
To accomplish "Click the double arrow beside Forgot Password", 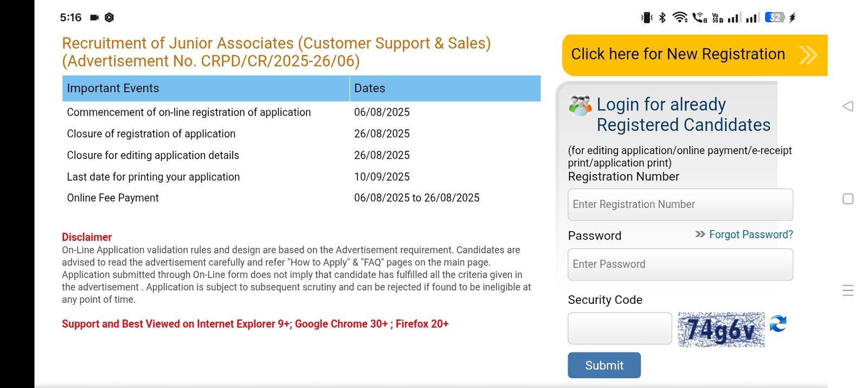I will click(700, 234).
